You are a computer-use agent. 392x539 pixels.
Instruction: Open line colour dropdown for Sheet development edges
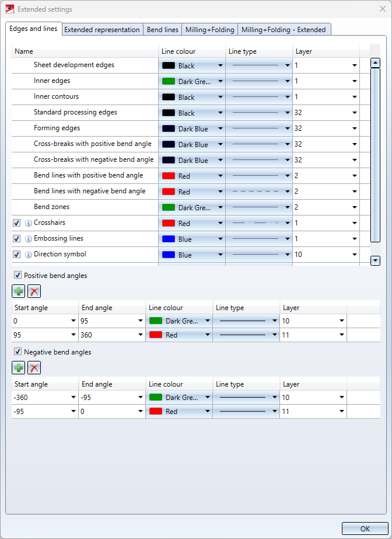pyautogui.click(x=220, y=65)
